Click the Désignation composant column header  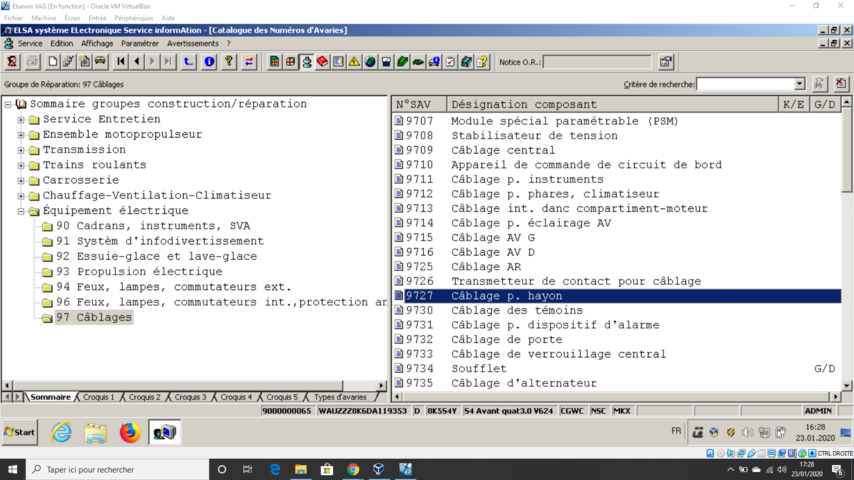click(613, 105)
